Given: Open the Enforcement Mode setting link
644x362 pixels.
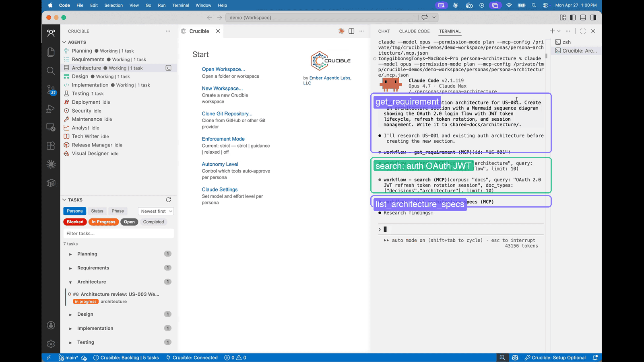Looking at the screenshot, I should (x=223, y=139).
